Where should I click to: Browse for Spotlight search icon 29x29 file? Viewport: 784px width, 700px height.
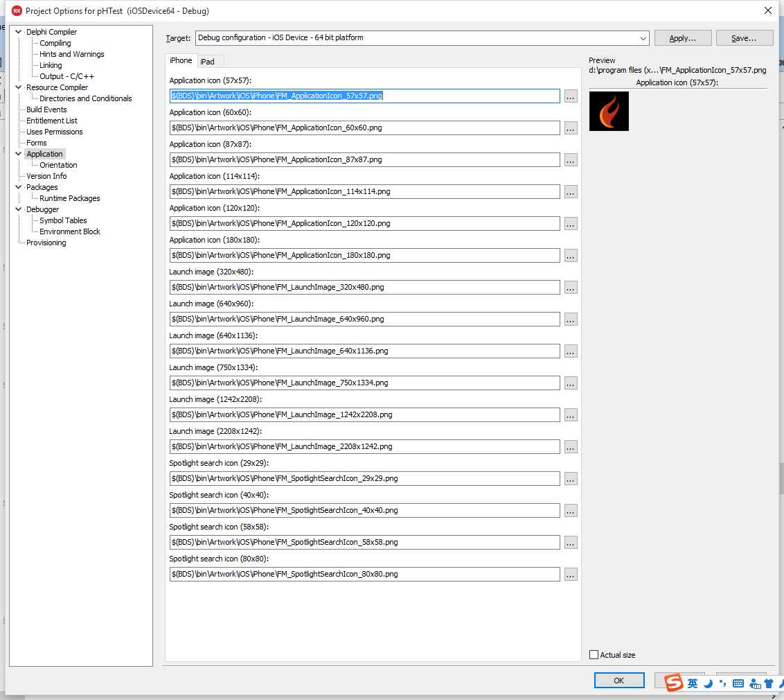[571, 479]
